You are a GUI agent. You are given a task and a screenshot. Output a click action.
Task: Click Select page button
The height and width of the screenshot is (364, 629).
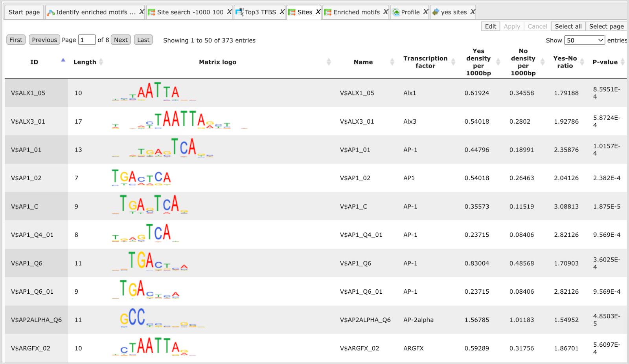coord(606,26)
